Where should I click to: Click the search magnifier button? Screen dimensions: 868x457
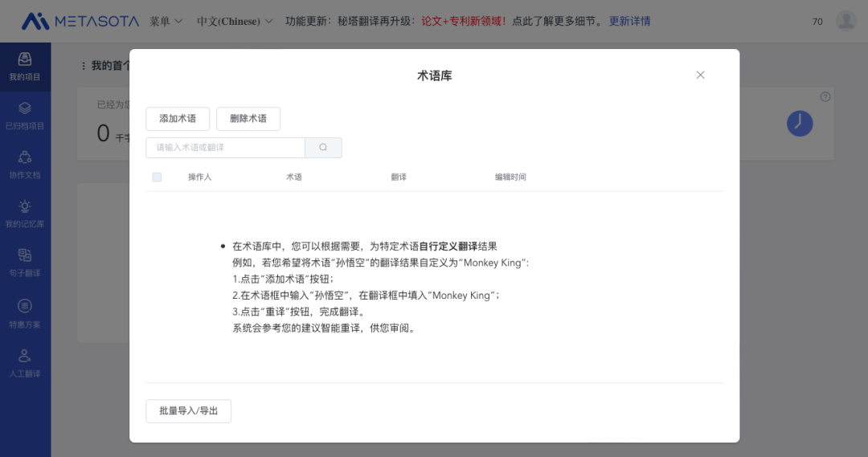(323, 148)
